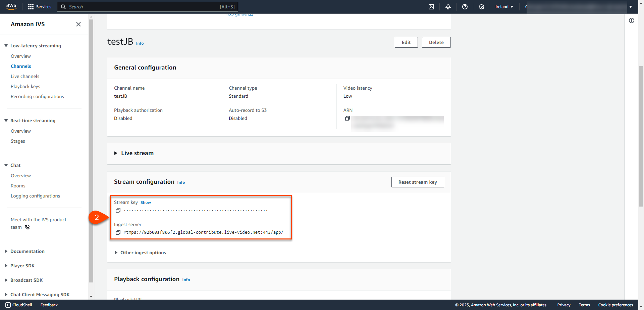Click the Delete channel button
This screenshot has height=310, width=644.
[436, 42]
